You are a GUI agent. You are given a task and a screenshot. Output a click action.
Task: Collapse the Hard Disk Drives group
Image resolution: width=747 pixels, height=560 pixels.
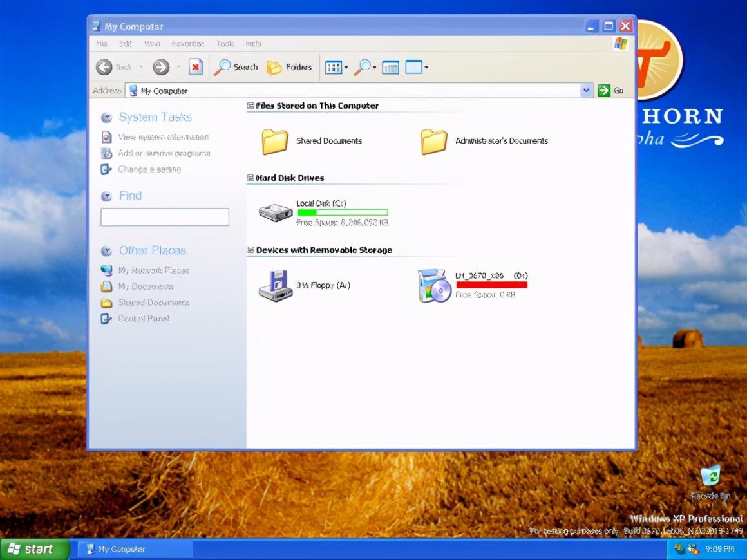click(x=251, y=178)
